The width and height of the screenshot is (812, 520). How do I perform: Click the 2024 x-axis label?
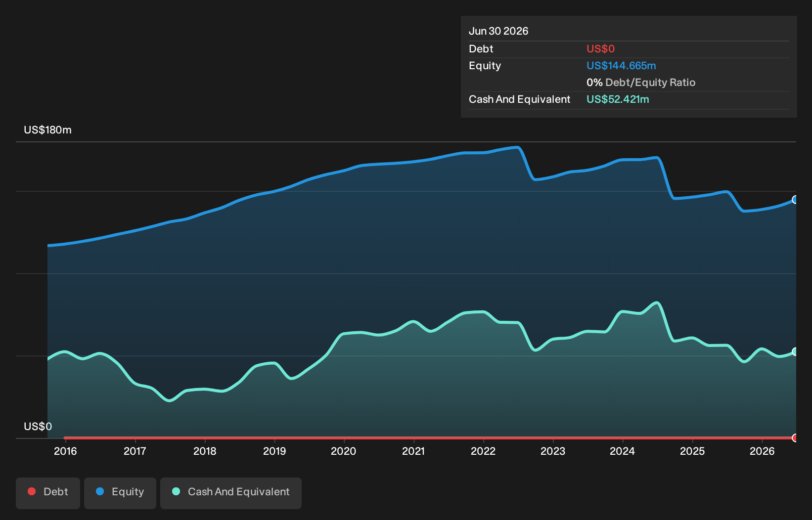[623, 451]
